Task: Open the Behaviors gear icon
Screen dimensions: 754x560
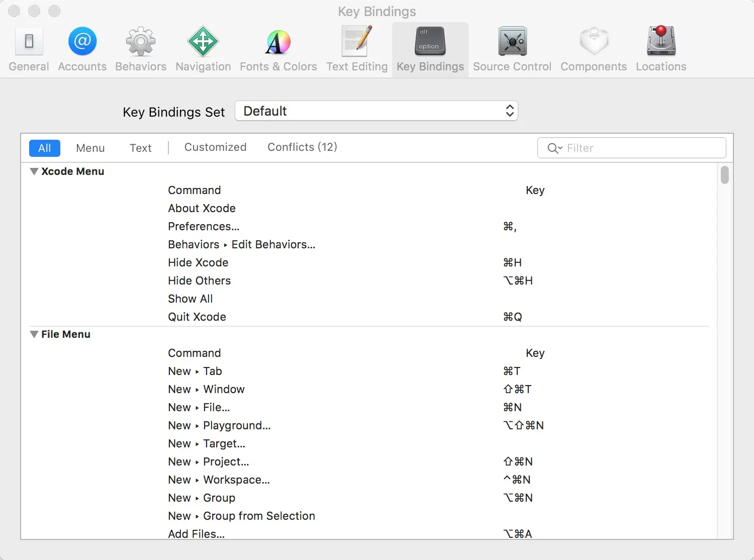Action: pos(141,41)
